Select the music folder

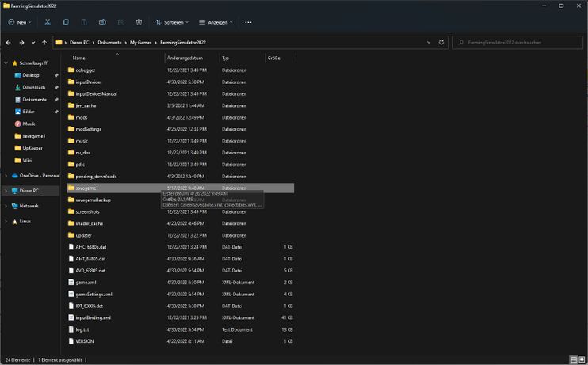[x=82, y=141]
